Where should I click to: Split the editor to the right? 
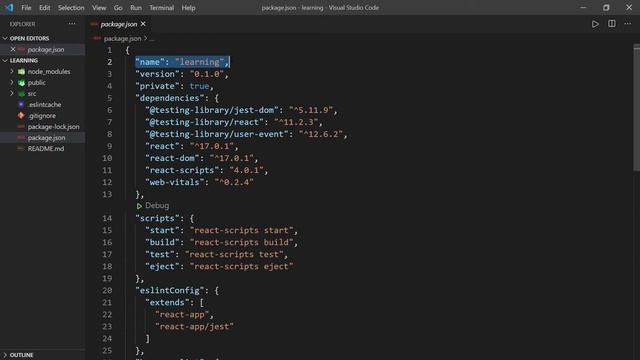click(x=611, y=24)
